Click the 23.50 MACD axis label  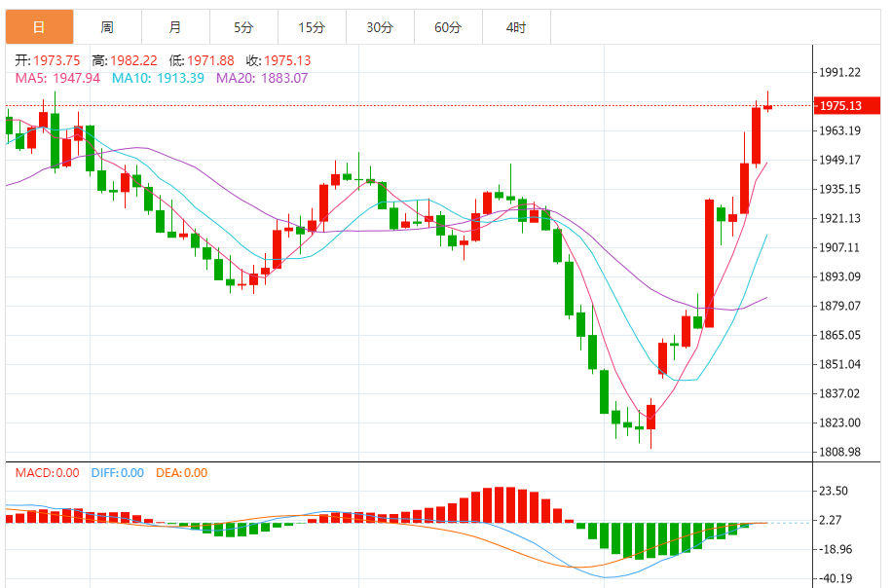click(834, 491)
